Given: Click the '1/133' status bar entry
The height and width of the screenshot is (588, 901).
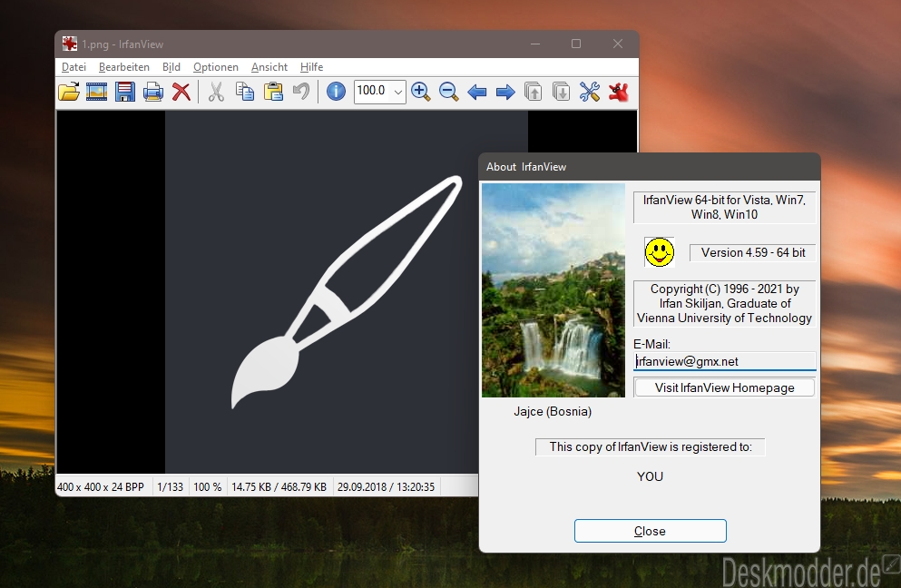Looking at the screenshot, I should (x=170, y=487).
